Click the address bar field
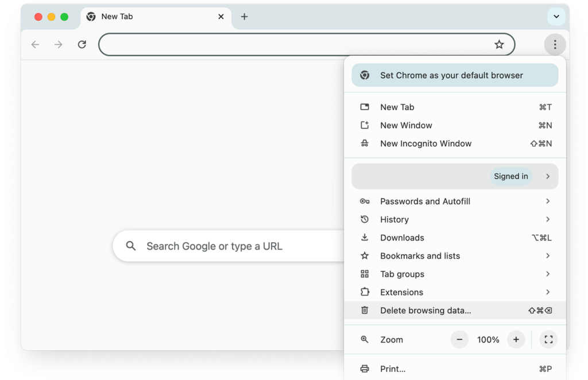The image size is (588, 380). (x=307, y=45)
